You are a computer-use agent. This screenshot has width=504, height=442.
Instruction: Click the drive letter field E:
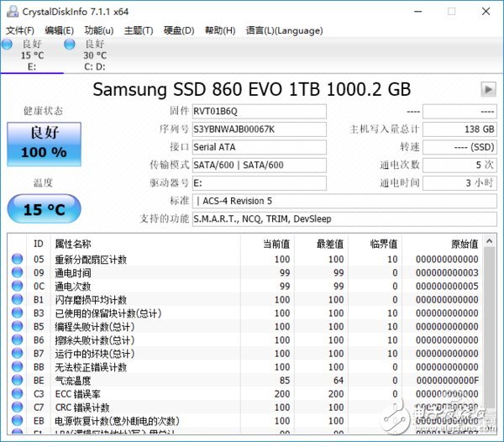(x=259, y=183)
